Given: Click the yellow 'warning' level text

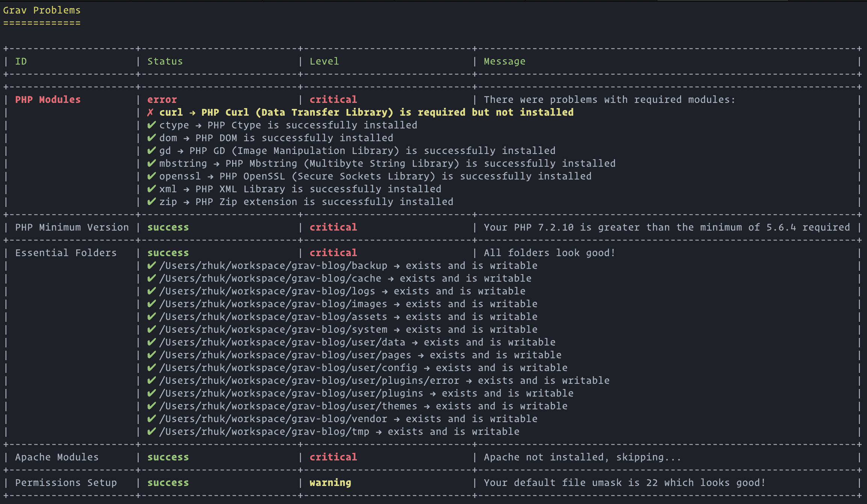Looking at the screenshot, I should [330, 483].
